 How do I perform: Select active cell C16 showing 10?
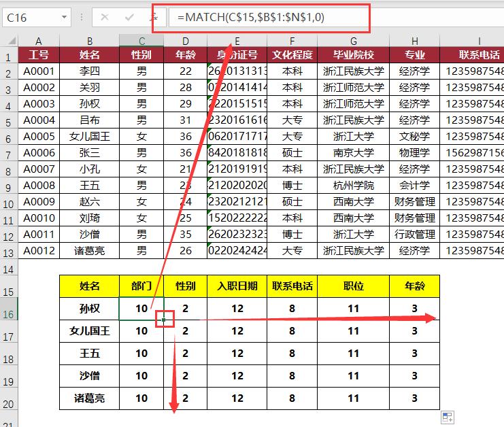point(141,309)
